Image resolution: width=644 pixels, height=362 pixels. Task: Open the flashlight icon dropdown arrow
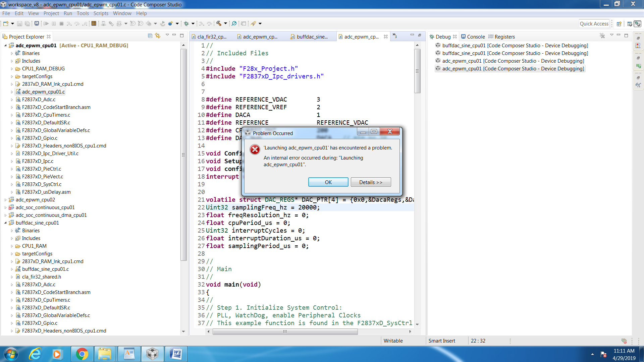click(x=260, y=23)
